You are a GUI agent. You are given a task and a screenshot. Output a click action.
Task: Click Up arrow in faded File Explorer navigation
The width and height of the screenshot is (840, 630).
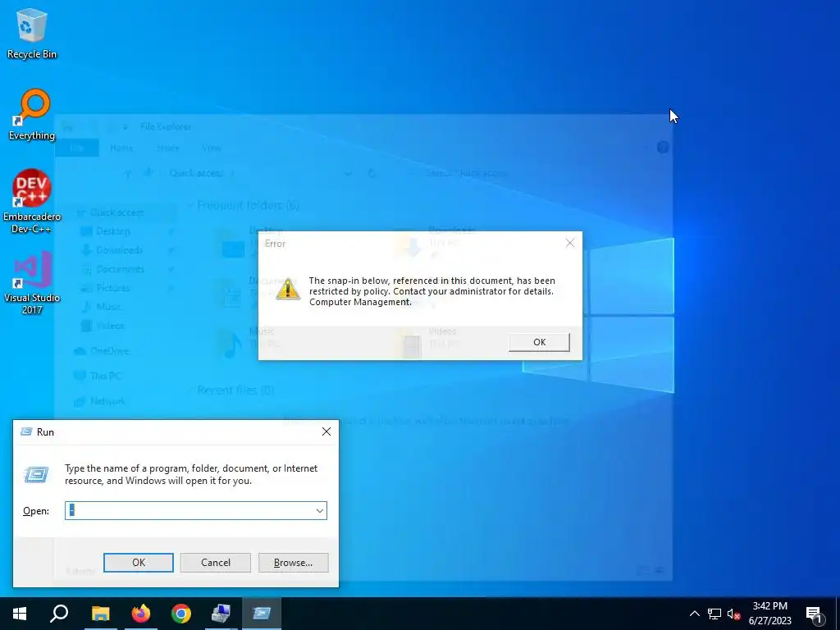click(127, 173)
